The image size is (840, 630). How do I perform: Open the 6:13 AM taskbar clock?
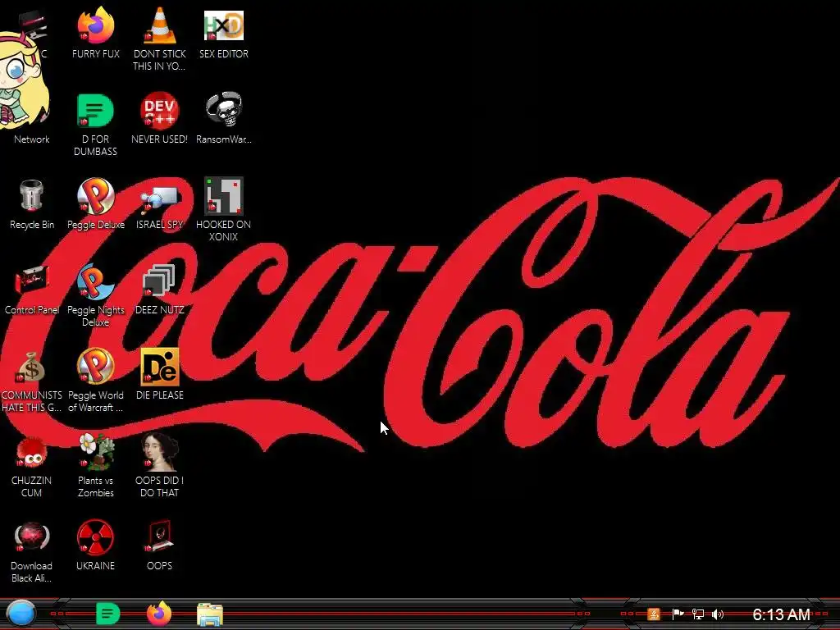click(781, 614)
